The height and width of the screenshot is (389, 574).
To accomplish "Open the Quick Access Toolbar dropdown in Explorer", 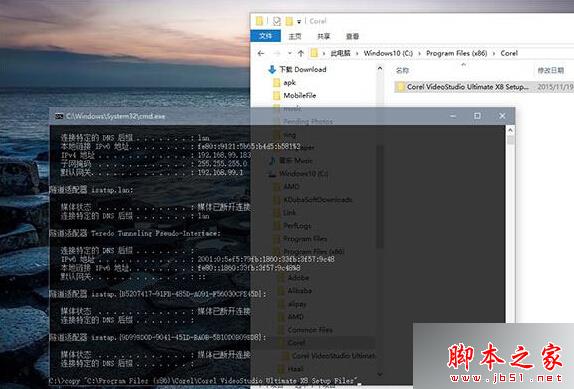I will [299, 22].
